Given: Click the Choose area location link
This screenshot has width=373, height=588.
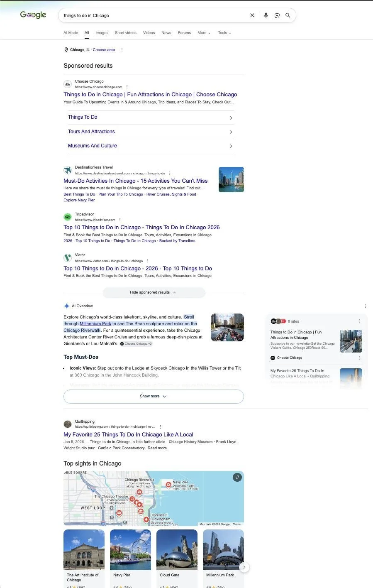Looking at the screenshot, I should [x=104, y=50].
